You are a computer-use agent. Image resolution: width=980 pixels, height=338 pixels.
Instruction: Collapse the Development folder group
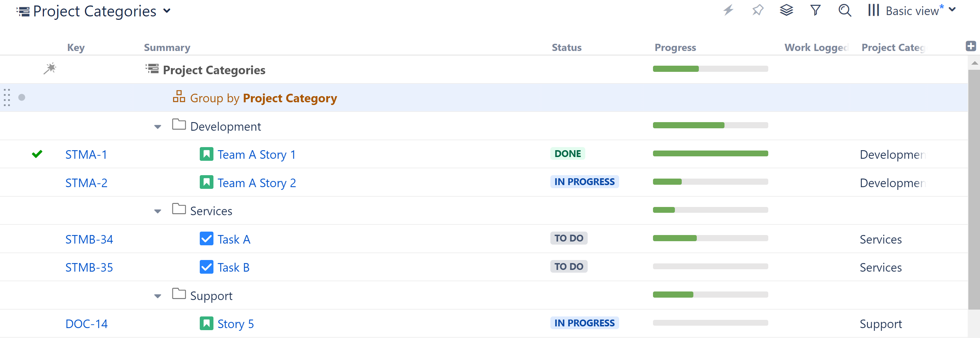point(157,127)
